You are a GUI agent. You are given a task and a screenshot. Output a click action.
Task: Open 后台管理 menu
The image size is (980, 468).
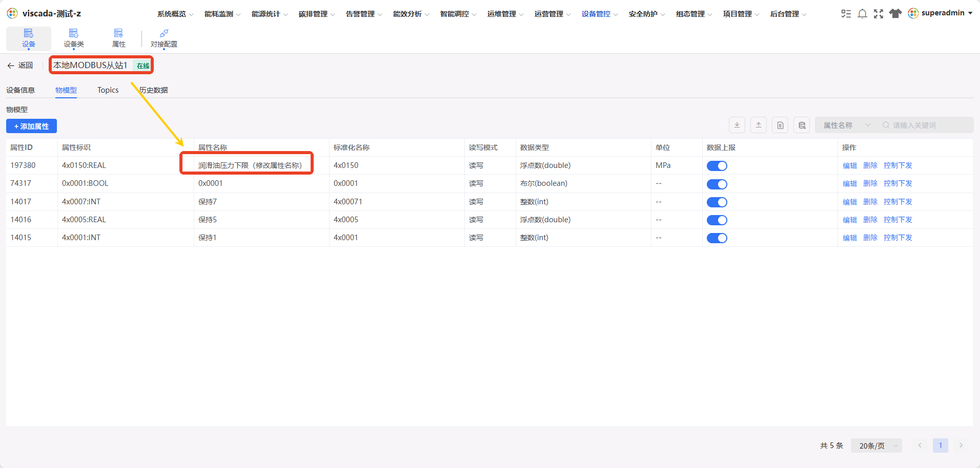(x=788, y=14)
